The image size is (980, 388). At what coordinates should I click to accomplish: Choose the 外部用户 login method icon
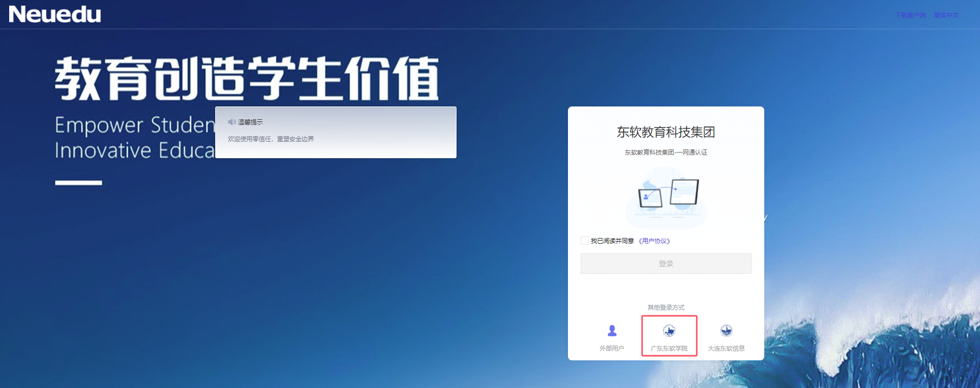[x=612, y=331]
